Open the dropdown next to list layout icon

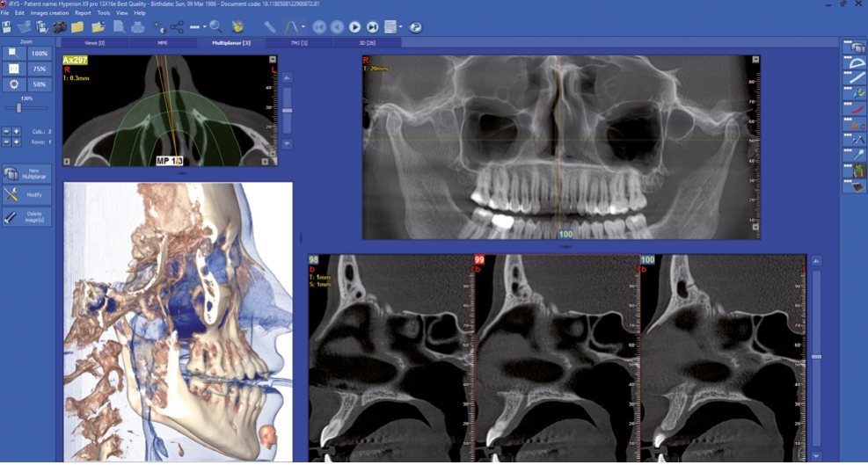point(401,26)
